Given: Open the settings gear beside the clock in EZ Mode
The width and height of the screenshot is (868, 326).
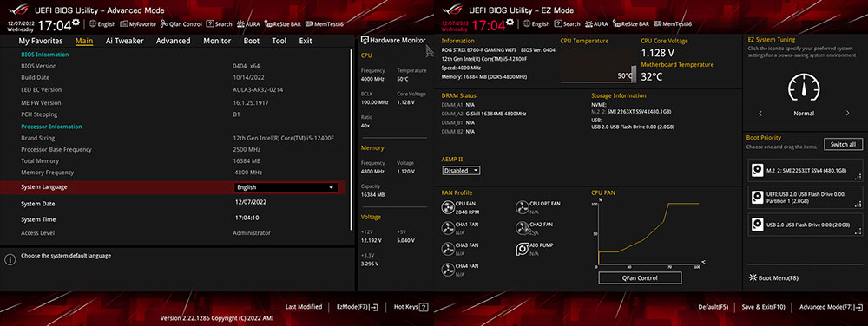Looking at the screenshot, I should [x=510, y=22].
